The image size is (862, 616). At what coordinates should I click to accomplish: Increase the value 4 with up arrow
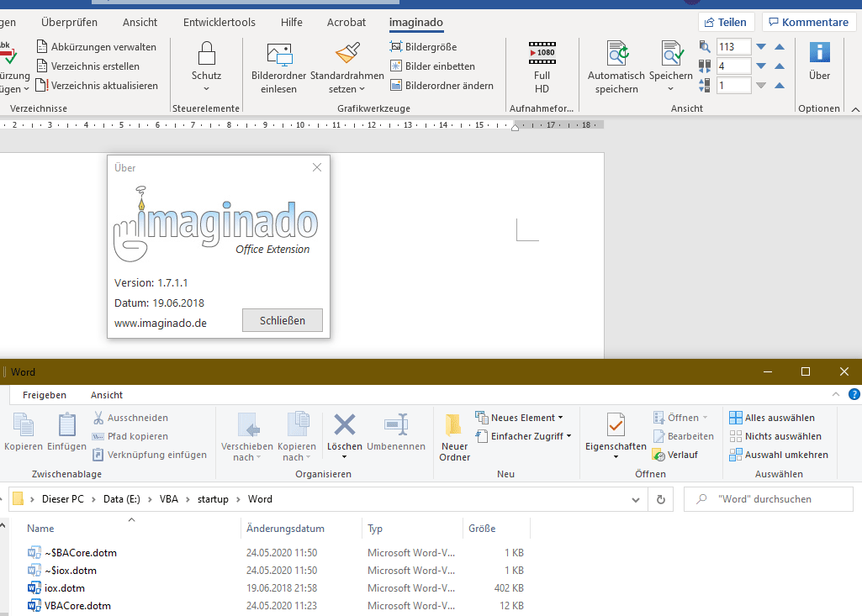[x=780, y=66]
